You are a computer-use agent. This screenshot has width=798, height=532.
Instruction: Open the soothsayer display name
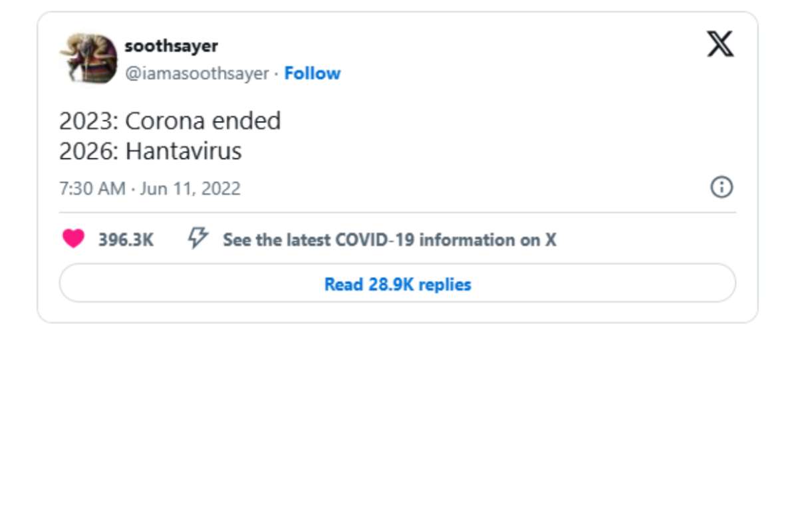click(172, 46)
